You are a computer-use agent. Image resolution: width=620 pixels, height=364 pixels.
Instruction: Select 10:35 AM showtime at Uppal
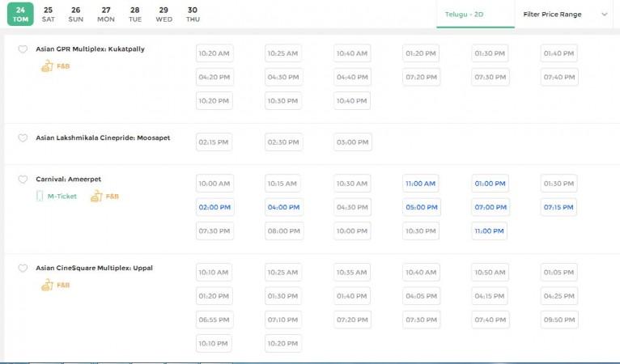tap(352, 273)
